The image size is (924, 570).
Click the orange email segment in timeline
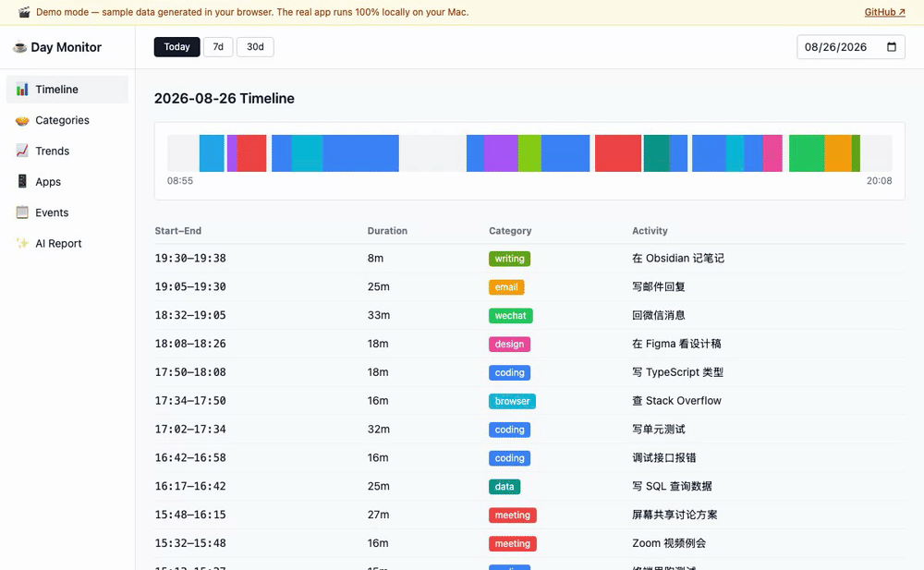[x=838, y=153]
